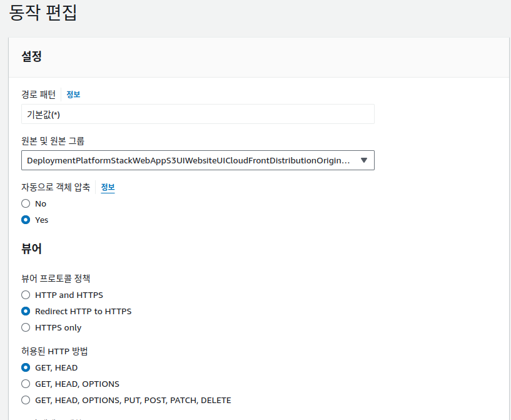Viewport: 511px width, 420px height.
Task: Open the 정보 link for 자동으로 객체 압축
Action: coord(107,187)
